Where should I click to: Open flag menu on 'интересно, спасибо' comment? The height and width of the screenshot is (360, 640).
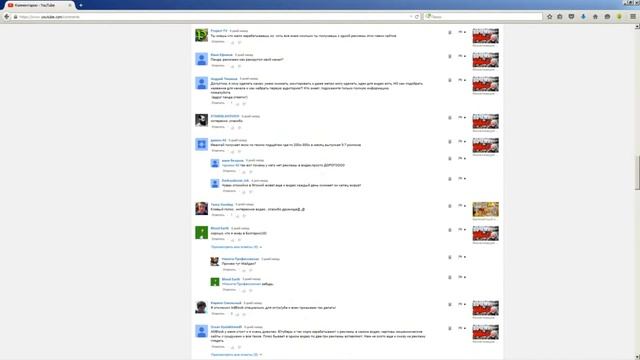[462, 118]
